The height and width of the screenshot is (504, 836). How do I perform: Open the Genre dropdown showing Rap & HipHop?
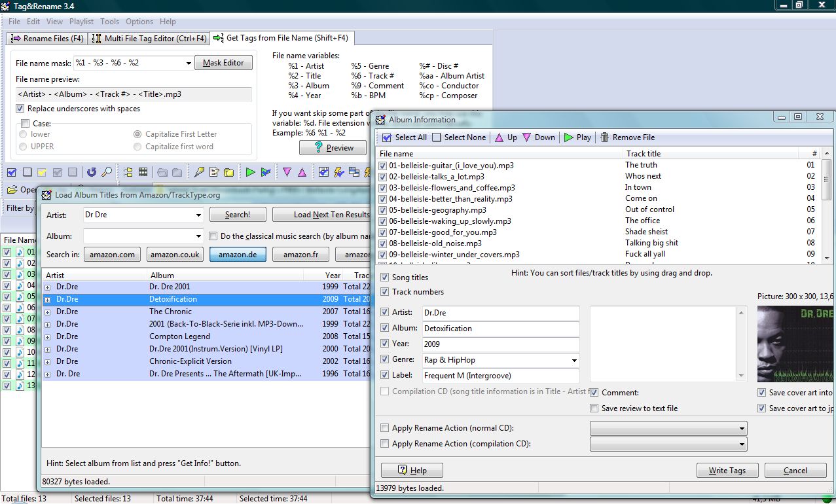click(x=574, y=360)
